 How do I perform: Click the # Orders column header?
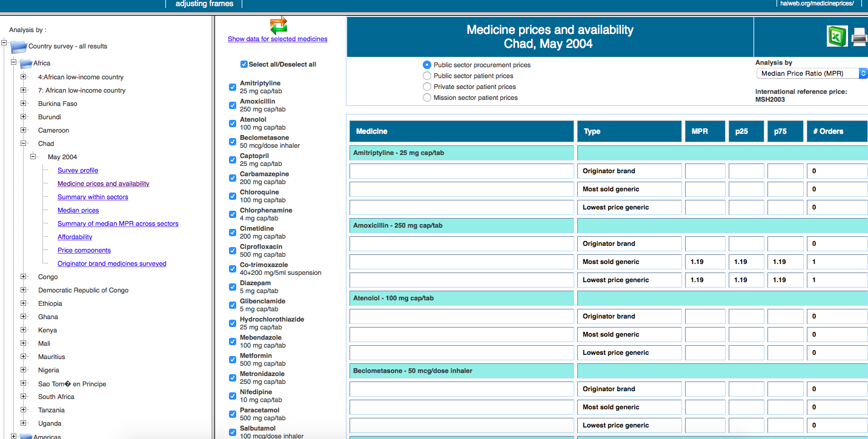point(837,131)
